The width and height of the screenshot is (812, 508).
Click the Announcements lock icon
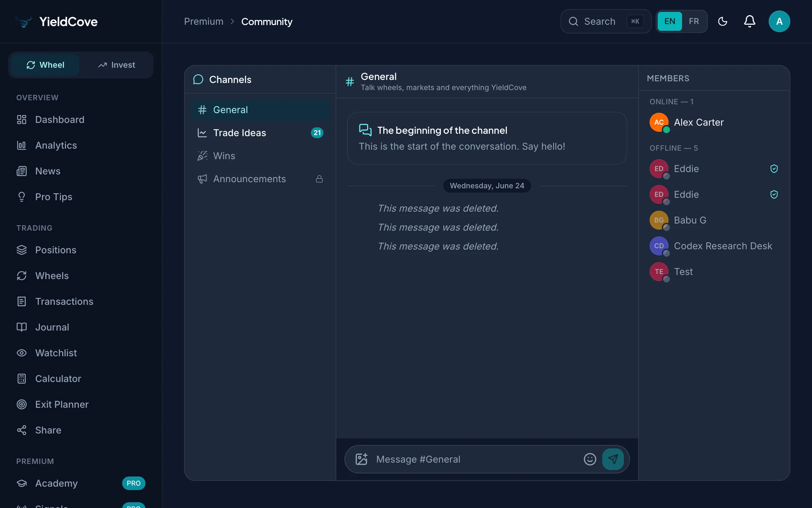pos(319,179)
